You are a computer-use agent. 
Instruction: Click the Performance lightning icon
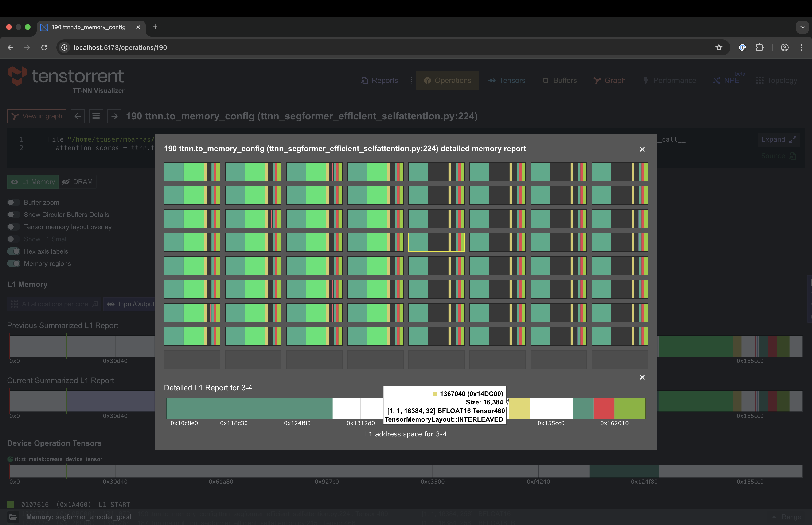pyautogui.click(x=646, y=80)
